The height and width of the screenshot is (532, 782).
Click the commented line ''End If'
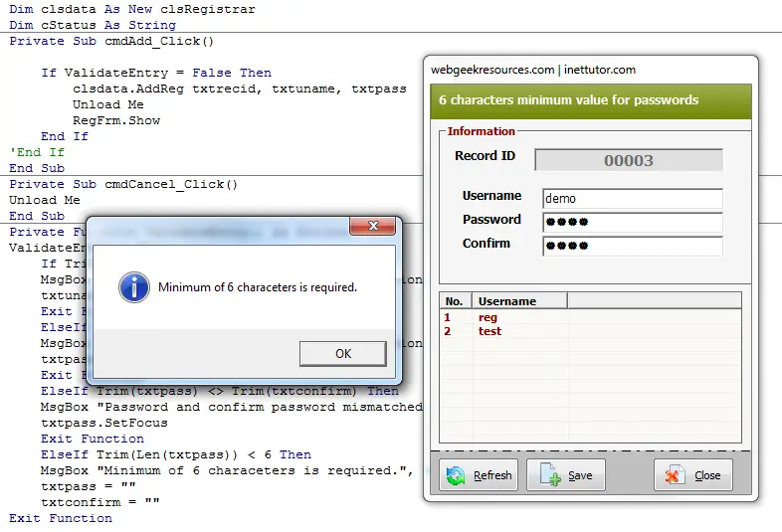click(x=37, y=152)
